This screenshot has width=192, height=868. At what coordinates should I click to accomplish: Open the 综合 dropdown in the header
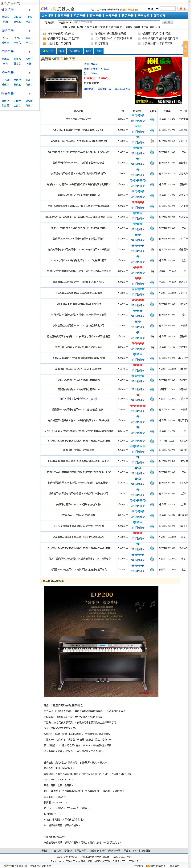click(152, 9)
